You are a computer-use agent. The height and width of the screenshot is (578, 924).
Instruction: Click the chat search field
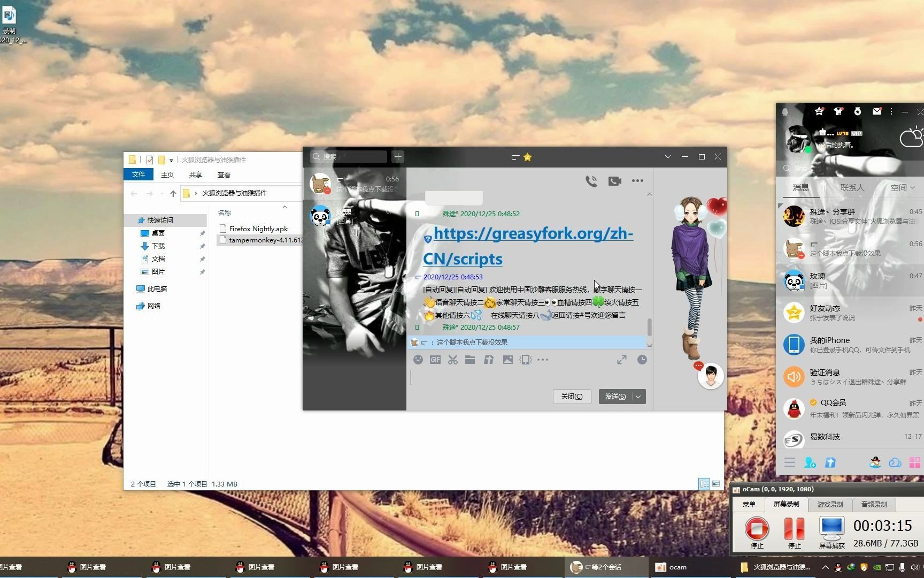[349, 157]
